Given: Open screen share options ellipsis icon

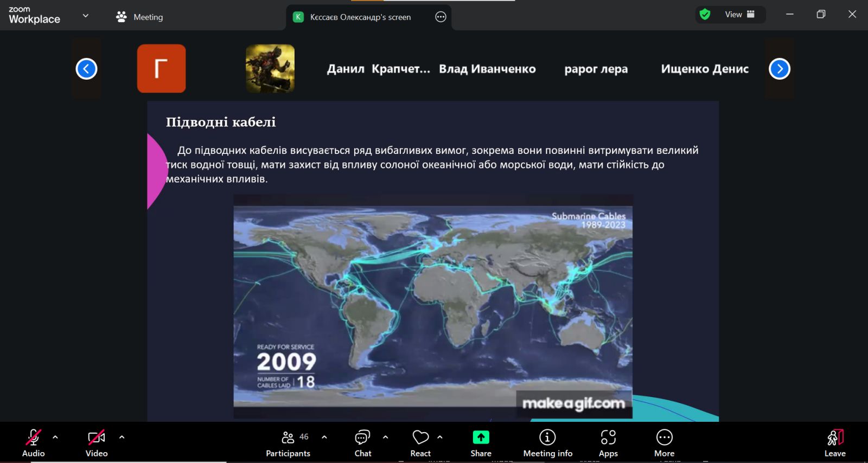Looking at the screenshot, I should coord(441,17).
